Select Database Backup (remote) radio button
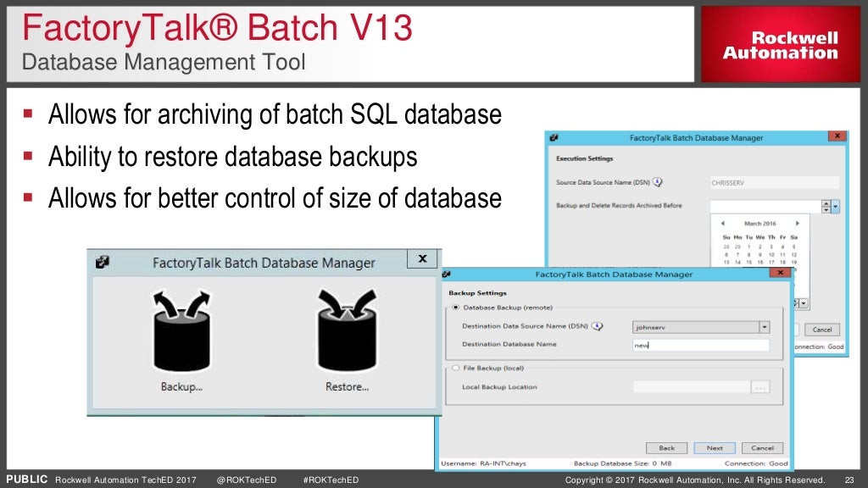 point(455,307)
